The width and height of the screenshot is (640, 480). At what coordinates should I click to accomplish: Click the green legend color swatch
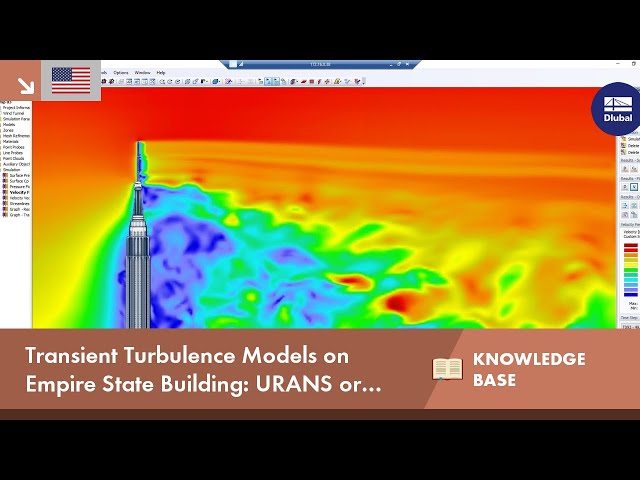(x=631, y=270)
